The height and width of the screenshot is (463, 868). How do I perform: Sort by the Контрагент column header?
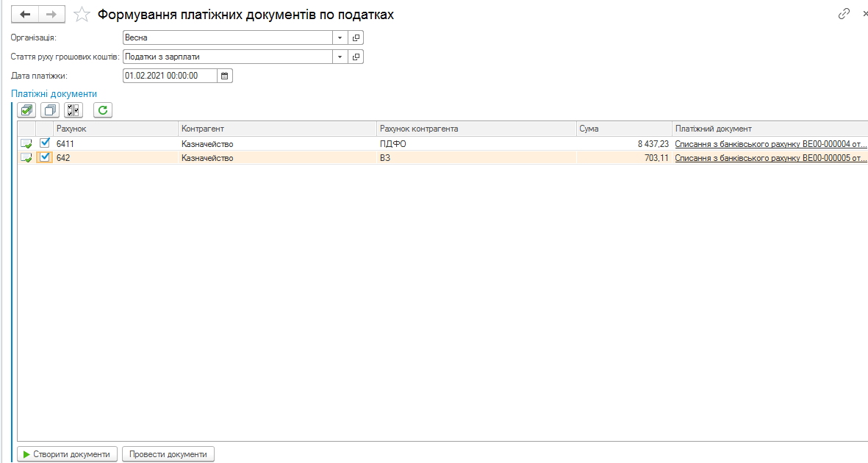click(x=277, y=129)
